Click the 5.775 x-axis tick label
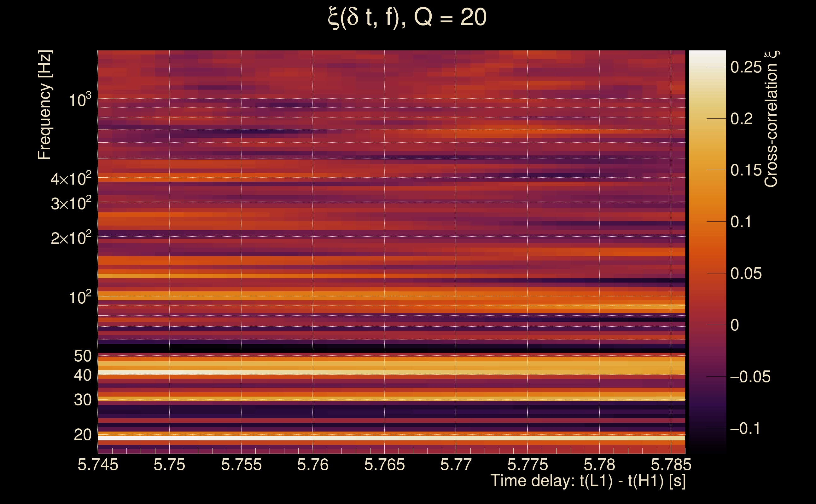 click(x=527, y=465)
